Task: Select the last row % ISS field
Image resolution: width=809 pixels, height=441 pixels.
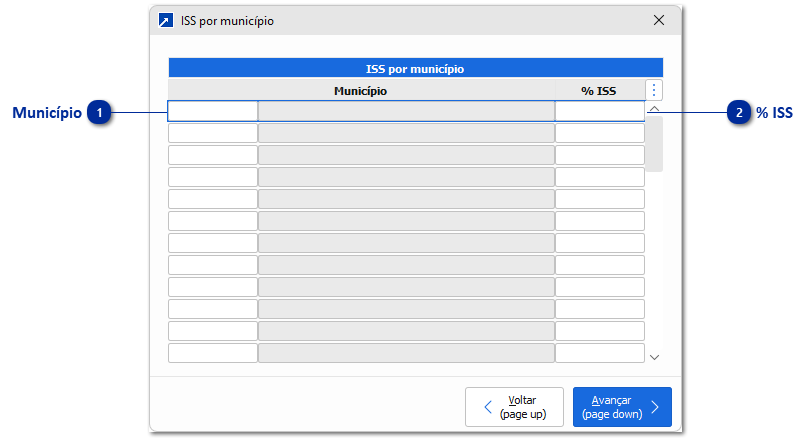Action: tap(599, 353)
